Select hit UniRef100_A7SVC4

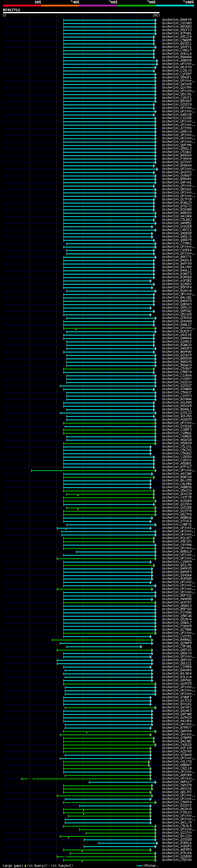[177, 521]
